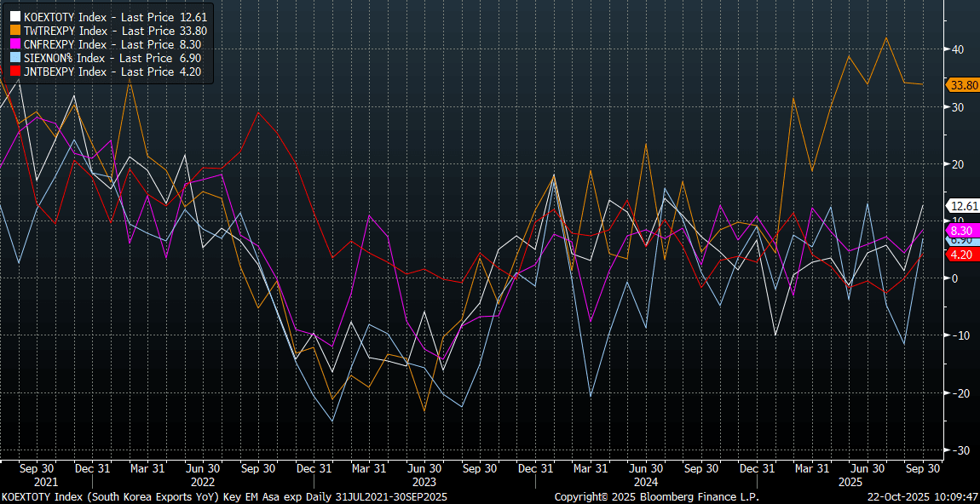The image size is (980, 504).
Task: Click the 40 value on the y-axis
Action: [x=957, y=49]
